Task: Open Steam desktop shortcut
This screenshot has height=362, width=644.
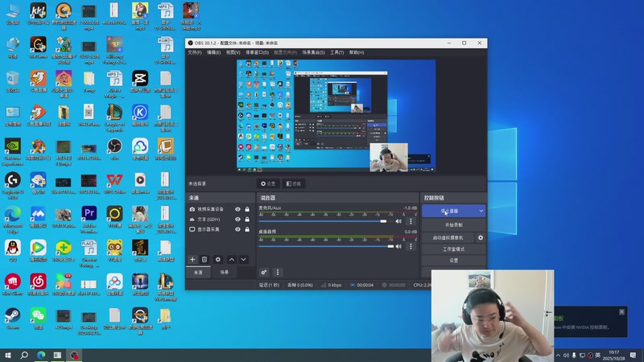Action: (13, 319)
